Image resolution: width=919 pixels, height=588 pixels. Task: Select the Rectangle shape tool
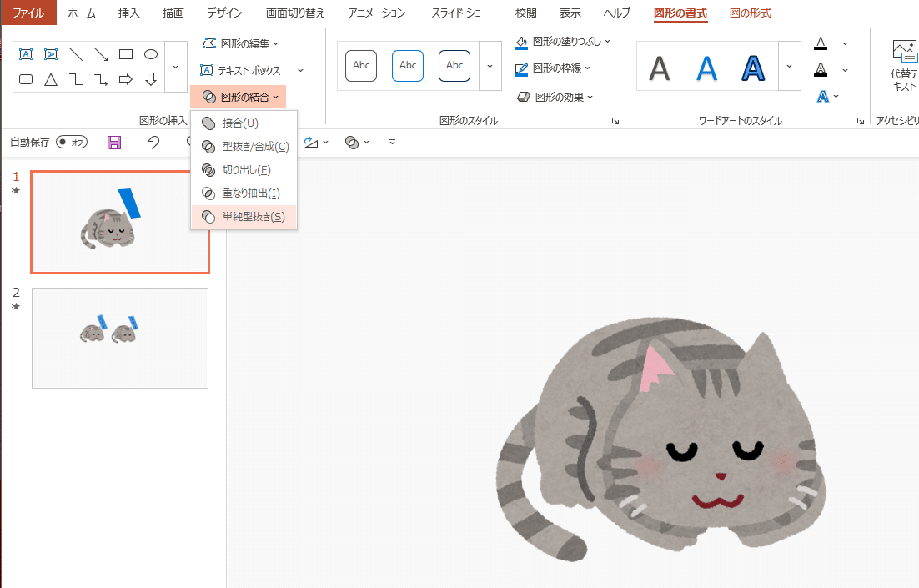(x=126, y=53)
